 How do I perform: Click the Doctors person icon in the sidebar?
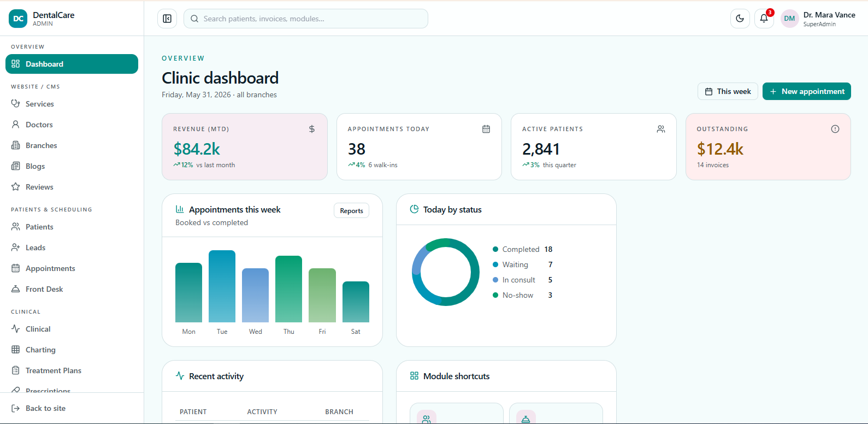coord(16,124)
